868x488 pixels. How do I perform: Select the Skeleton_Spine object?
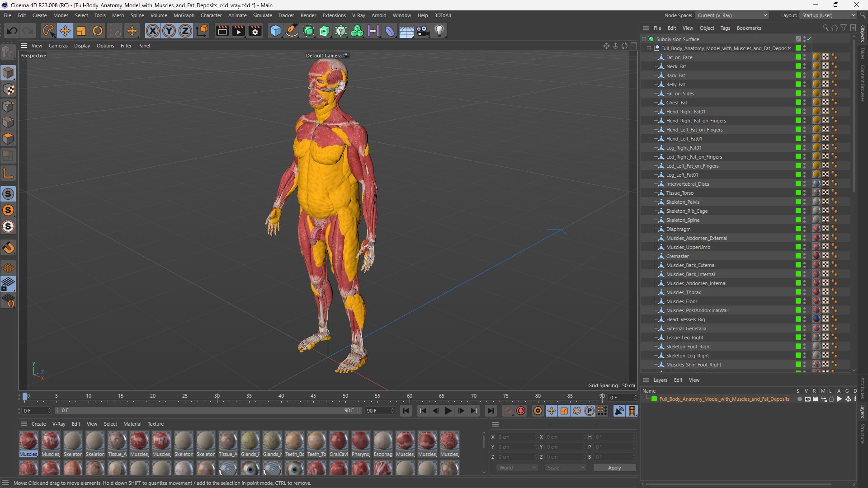(683, 220)
